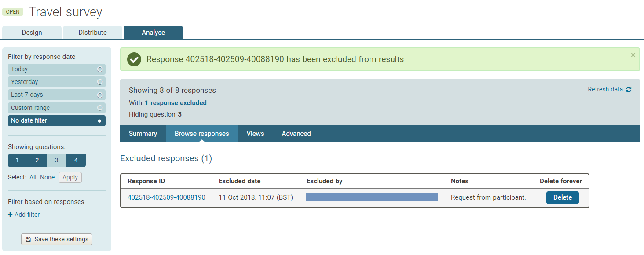Click the green checkmark success icon
644x255 pixels.
tap(134, 59)
